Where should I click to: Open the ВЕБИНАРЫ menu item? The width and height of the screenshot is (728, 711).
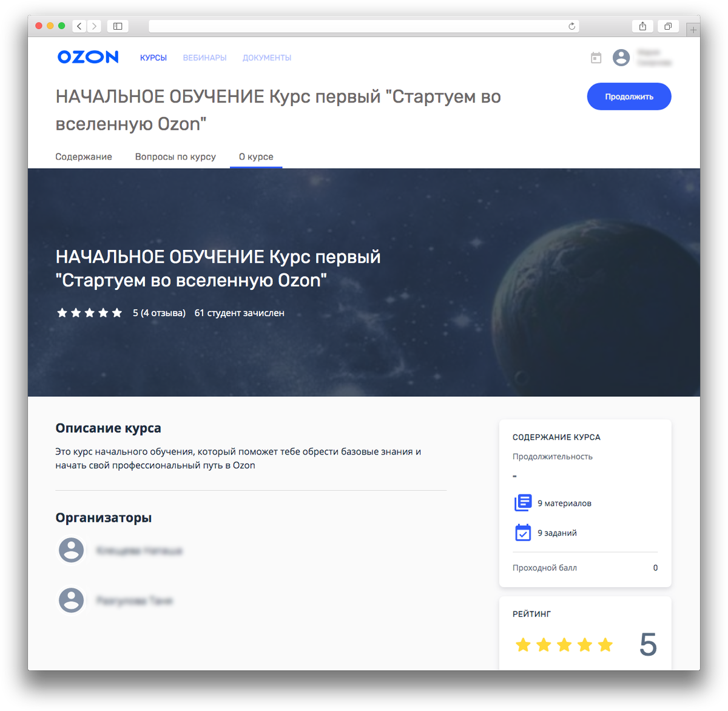[204, 58]
